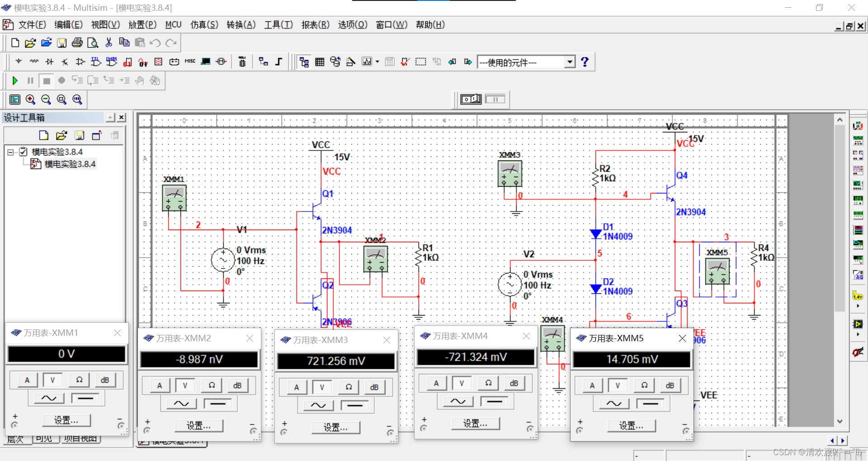Open the 帮助(H) menu
The height and width of the screenshot is (461, 868).
pyautogui.click(x=430, y=25)
